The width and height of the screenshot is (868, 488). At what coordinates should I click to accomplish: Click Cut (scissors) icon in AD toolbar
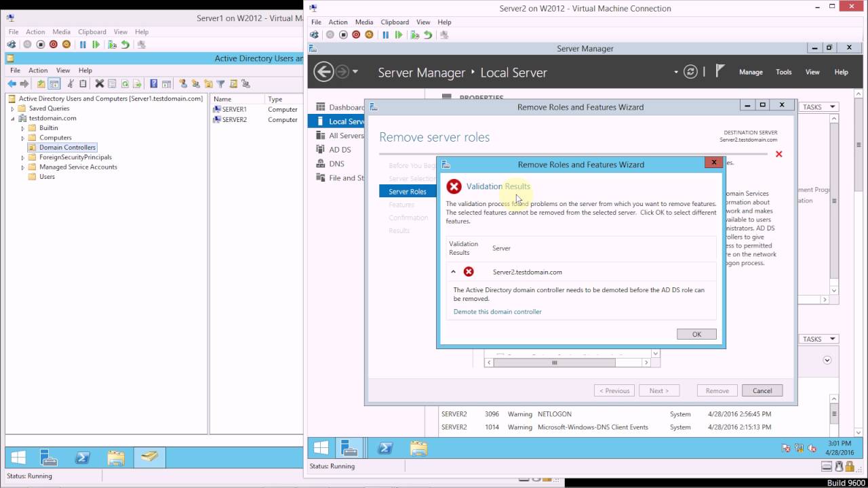[70, 83]
